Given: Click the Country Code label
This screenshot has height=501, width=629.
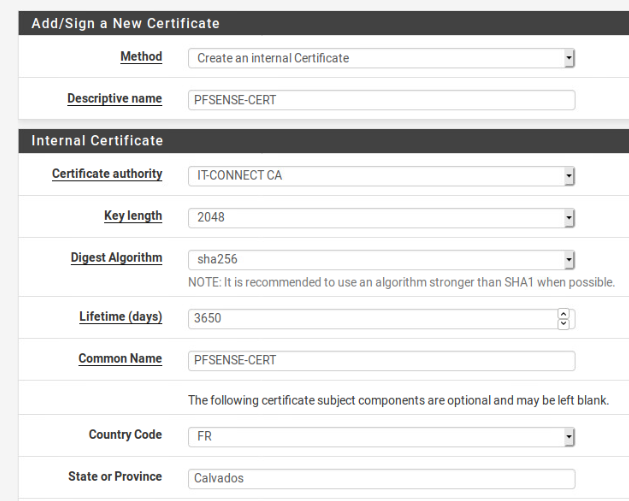Looking at the screenshot, I should [125, 436].
